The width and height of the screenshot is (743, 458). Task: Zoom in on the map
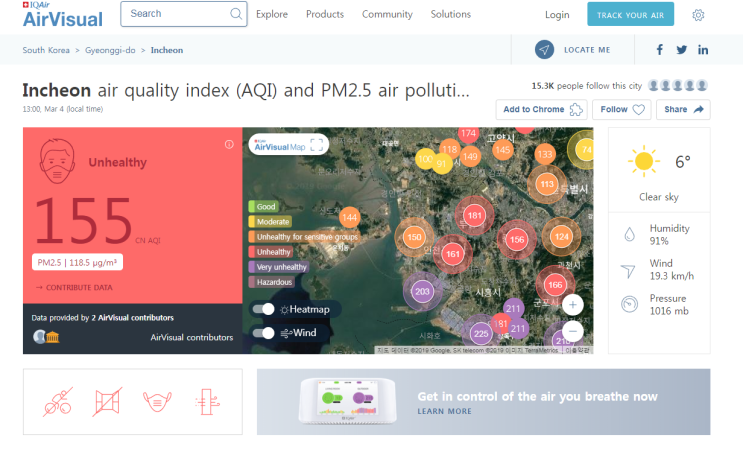coord(572,304)
